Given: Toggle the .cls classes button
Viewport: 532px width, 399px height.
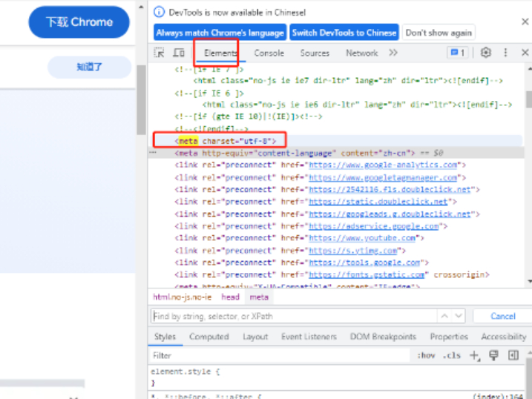Looking at the screenshot, I should pyautogui.click(x=452, y=355).
